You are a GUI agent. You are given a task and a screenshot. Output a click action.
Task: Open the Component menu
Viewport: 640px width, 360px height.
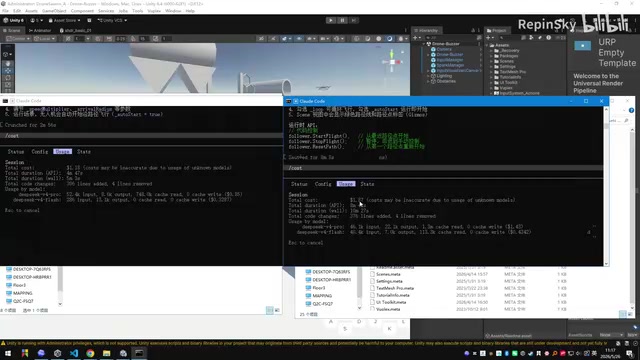pyautogui.click(x=82, y=11)
